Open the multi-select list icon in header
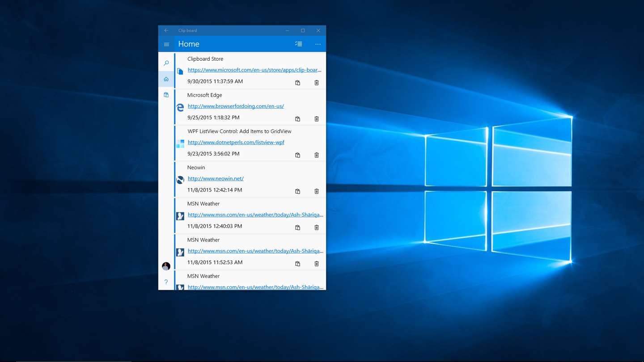Viewport: 644px width, 362px height. (298, 44)
